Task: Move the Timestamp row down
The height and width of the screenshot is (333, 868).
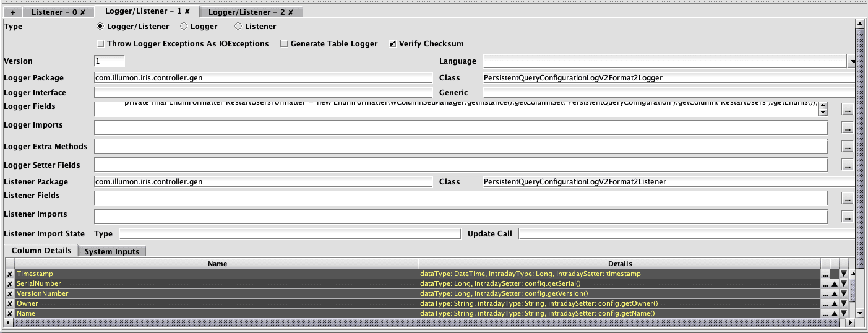Action: [x=843, y=274]
